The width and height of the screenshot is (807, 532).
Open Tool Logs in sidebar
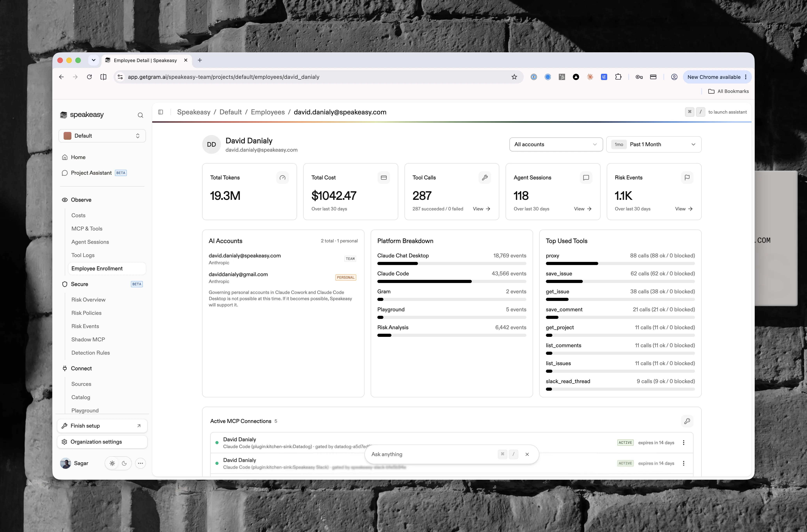[x=83, y=255]
